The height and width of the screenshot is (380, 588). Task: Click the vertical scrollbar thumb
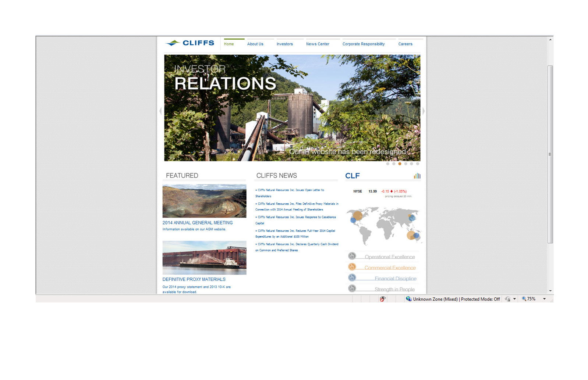click(550, 154)
